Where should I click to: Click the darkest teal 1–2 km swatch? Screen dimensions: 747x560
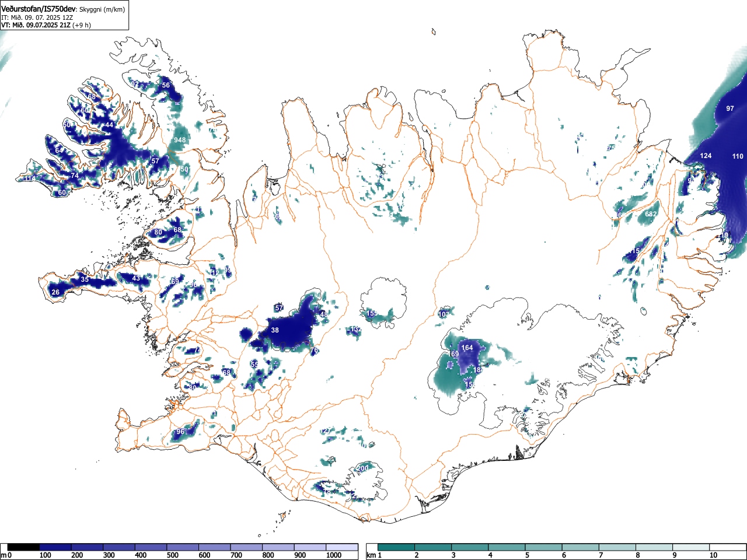pyautogui.click(x=397, y=547)
